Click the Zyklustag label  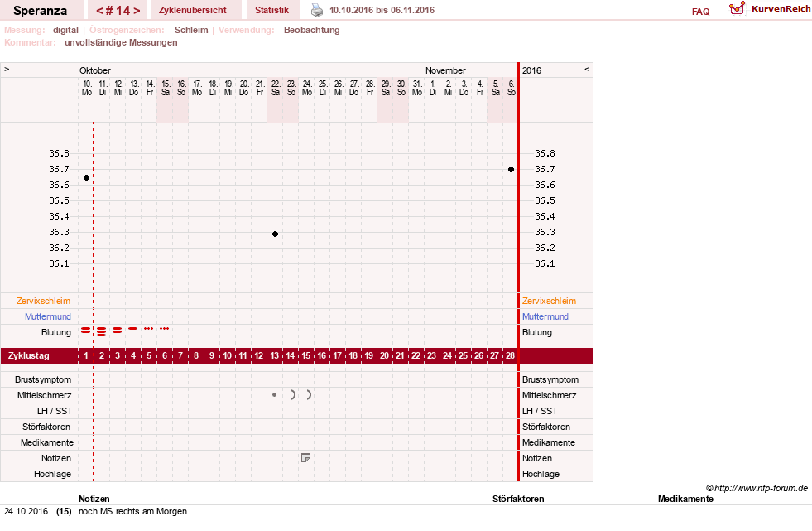pyautogui.click(x=28, y=356)
